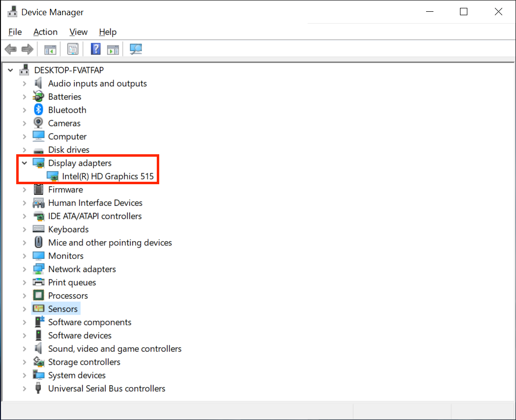
Task: Click the Forward arrow toolbar button
Action: tap(28, 49)
